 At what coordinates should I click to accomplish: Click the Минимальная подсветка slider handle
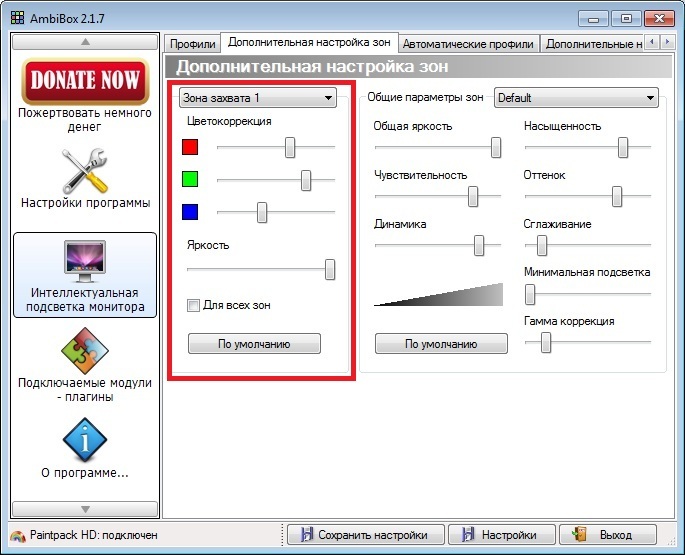pos(530,295)
